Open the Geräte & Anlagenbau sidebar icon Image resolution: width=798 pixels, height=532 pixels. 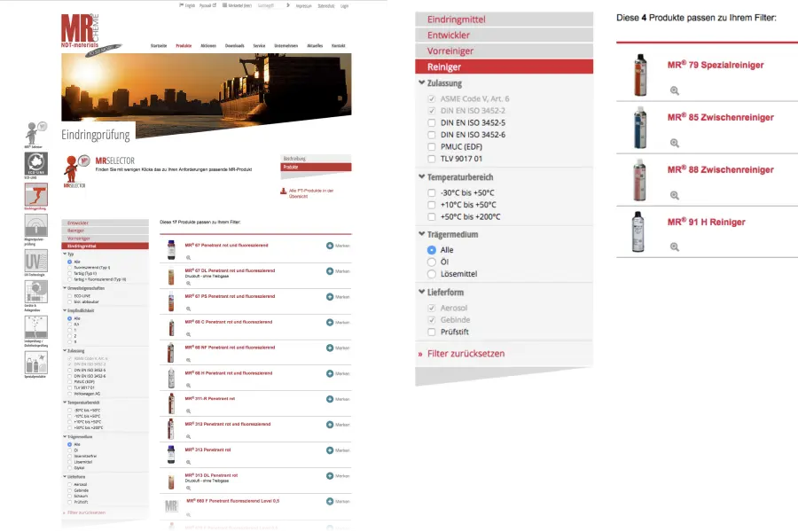pos(36,292)
